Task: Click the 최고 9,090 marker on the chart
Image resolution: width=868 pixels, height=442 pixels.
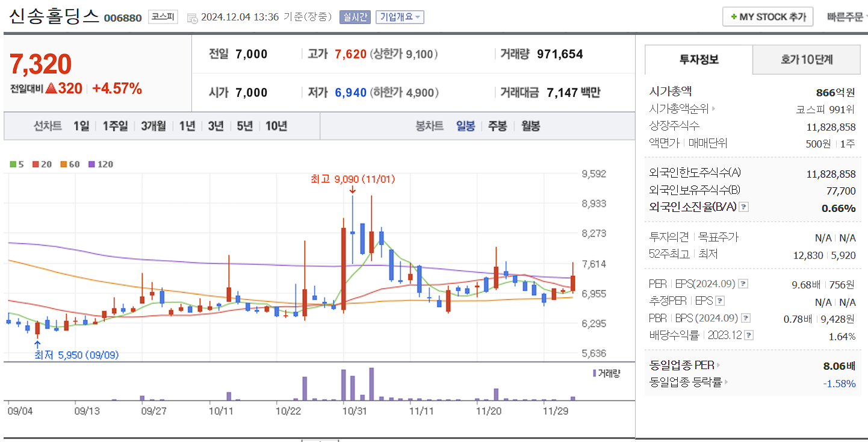Action: click(x=353, y=179)
